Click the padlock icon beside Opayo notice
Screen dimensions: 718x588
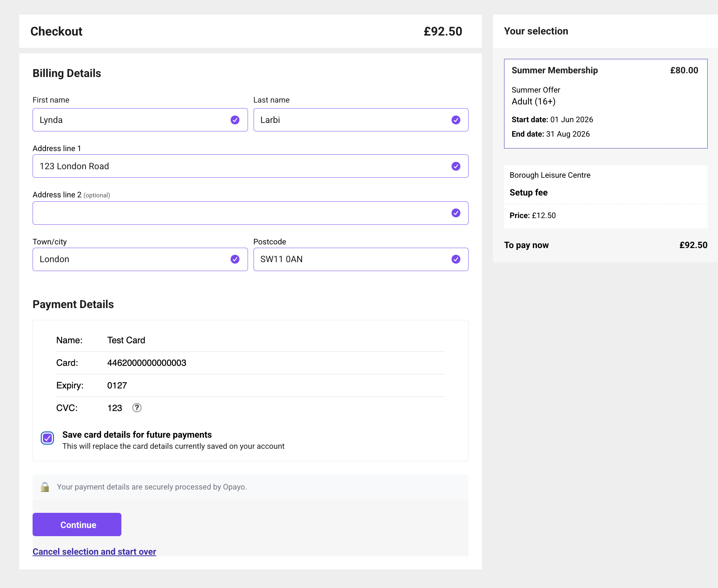[x=45, y=487]
